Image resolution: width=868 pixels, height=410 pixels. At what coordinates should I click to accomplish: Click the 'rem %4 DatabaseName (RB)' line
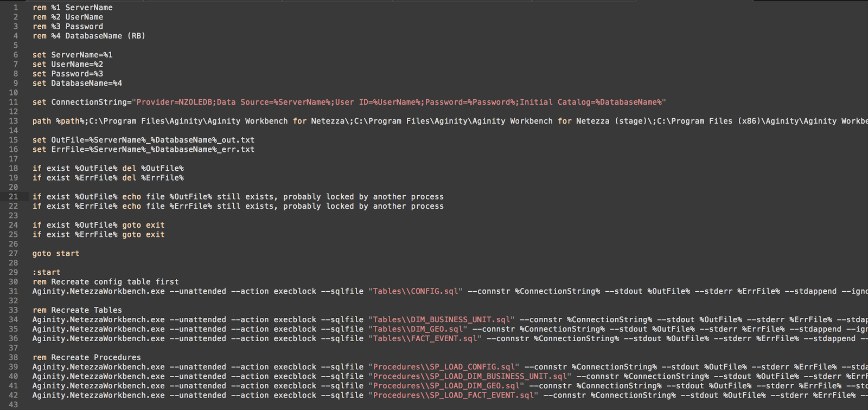coord(89,36)
